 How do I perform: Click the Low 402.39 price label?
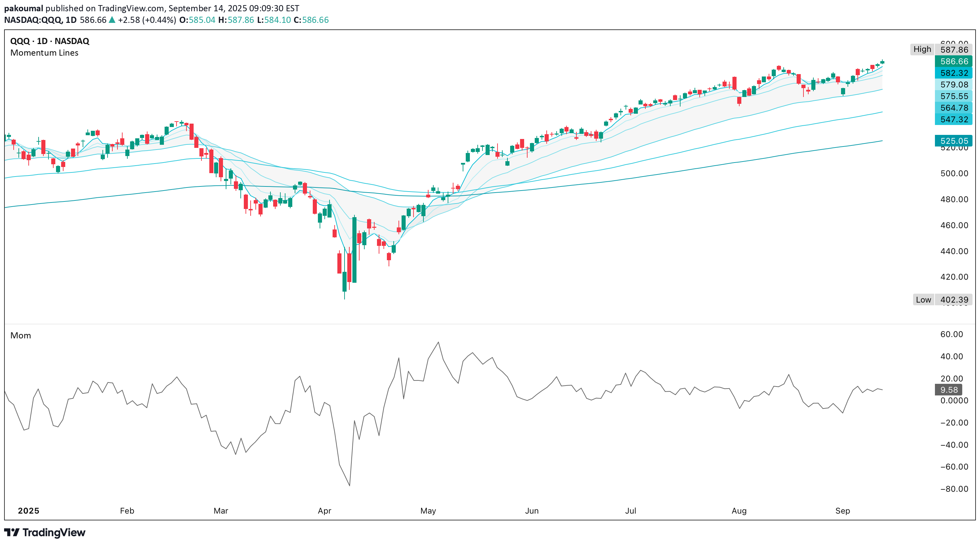tap(942, 300)
